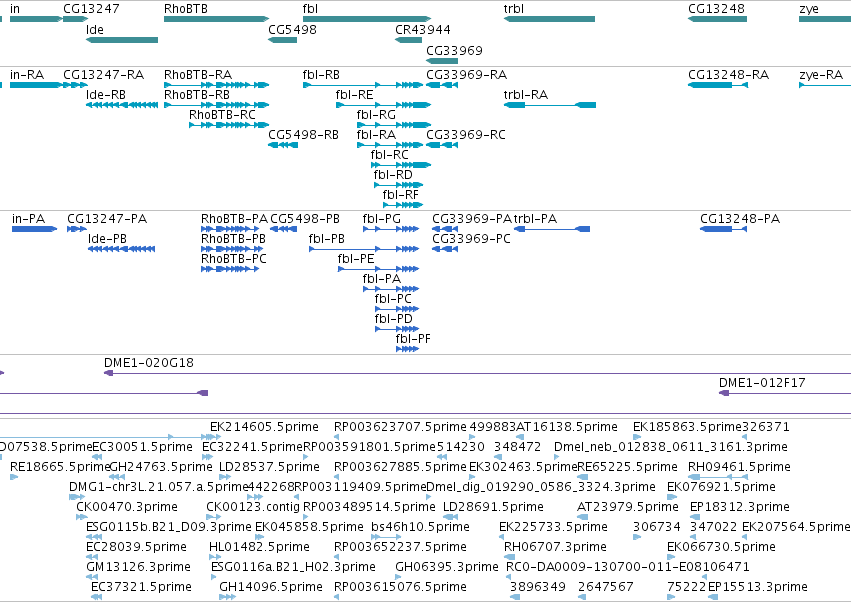Click the RH06707.3prime EST label
The image size is (851, 602).
click(555, 547)
